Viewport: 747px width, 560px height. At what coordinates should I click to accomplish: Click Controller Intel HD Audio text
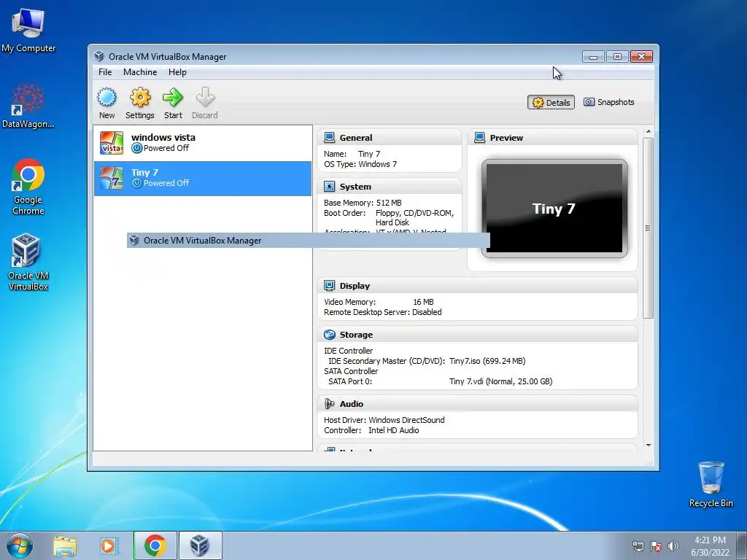pos(371,430)
